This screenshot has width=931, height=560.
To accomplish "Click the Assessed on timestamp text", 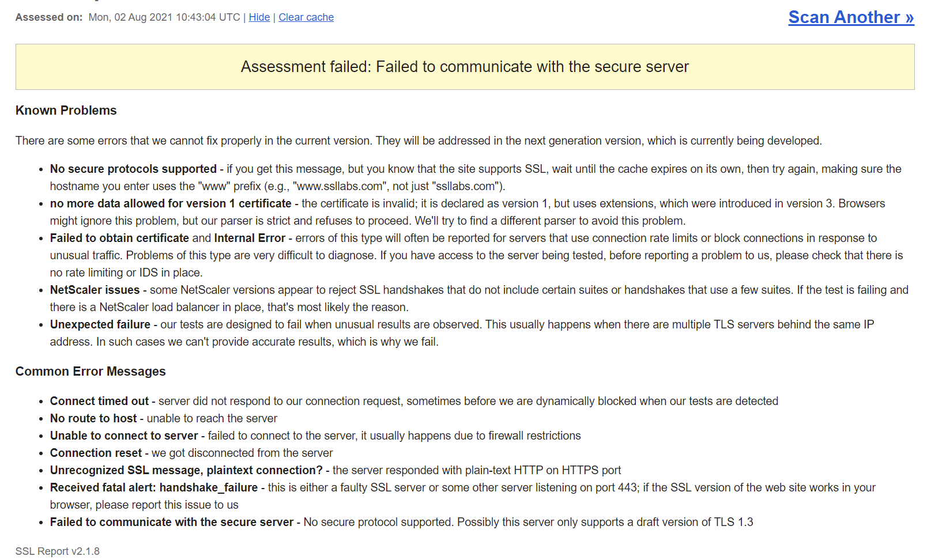I will (x=164, y=17).
